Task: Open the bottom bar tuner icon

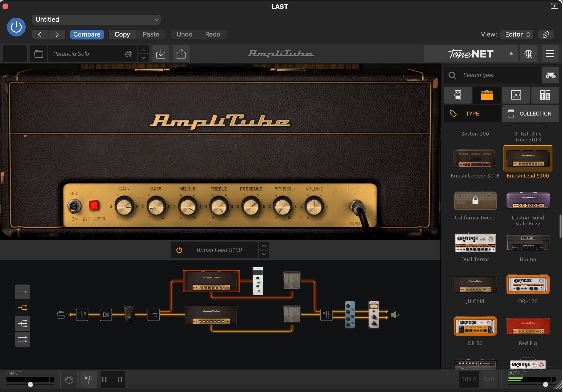Action: 89,379
